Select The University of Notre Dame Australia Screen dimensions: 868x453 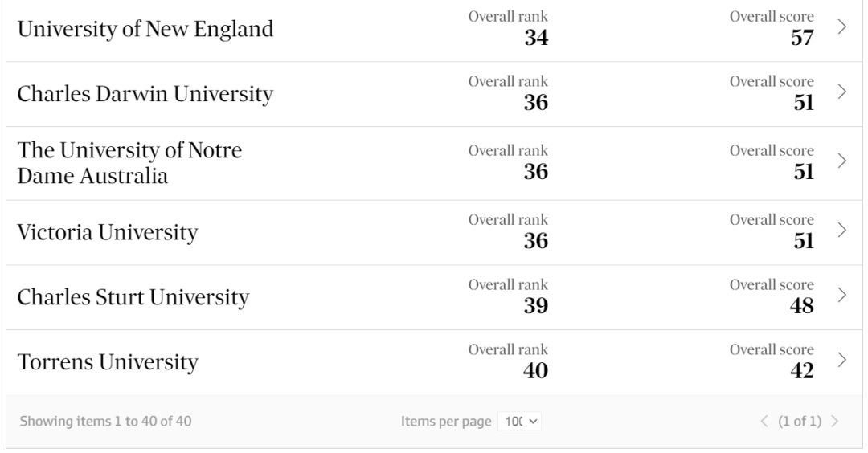tap(129, 163)
